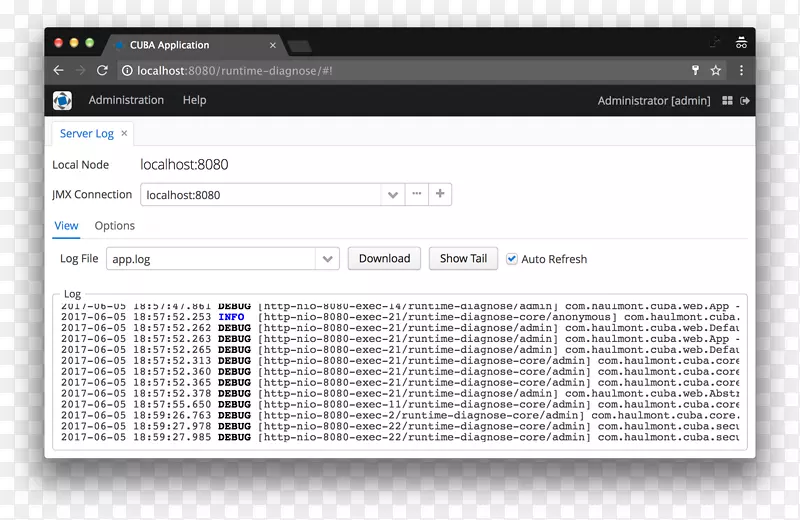Open the Administration menu
This screenshot has height=520, width=800.
(x=126, y=100)
